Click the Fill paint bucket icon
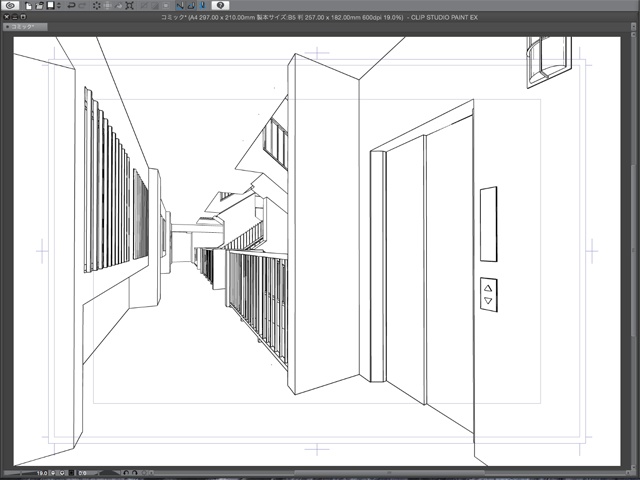Viewport: 640px width, 480px height. coord(119,6)
